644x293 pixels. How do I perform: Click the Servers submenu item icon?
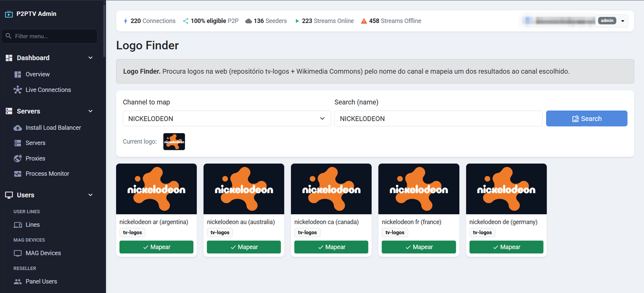tap(18, 143)
